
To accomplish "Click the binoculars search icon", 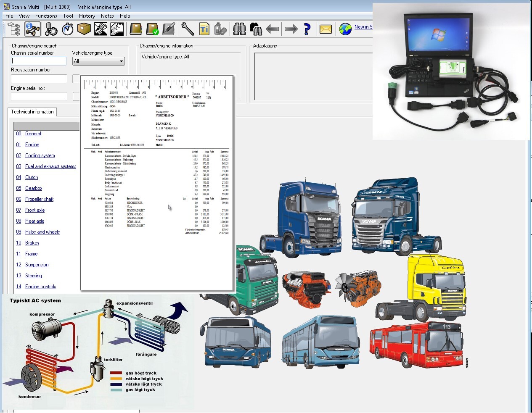I will pyautogui.click(x=239, y=29).
